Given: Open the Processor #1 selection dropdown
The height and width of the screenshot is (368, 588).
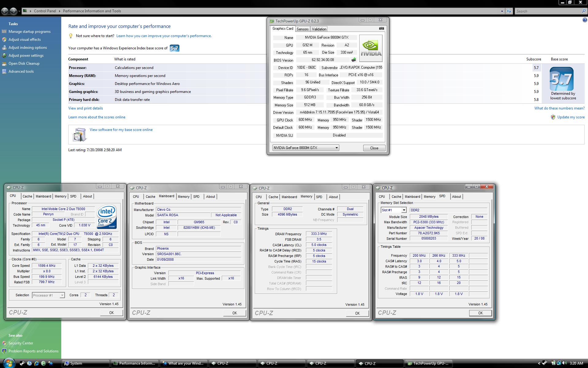Looking at the screenshot, I should 62,295.
